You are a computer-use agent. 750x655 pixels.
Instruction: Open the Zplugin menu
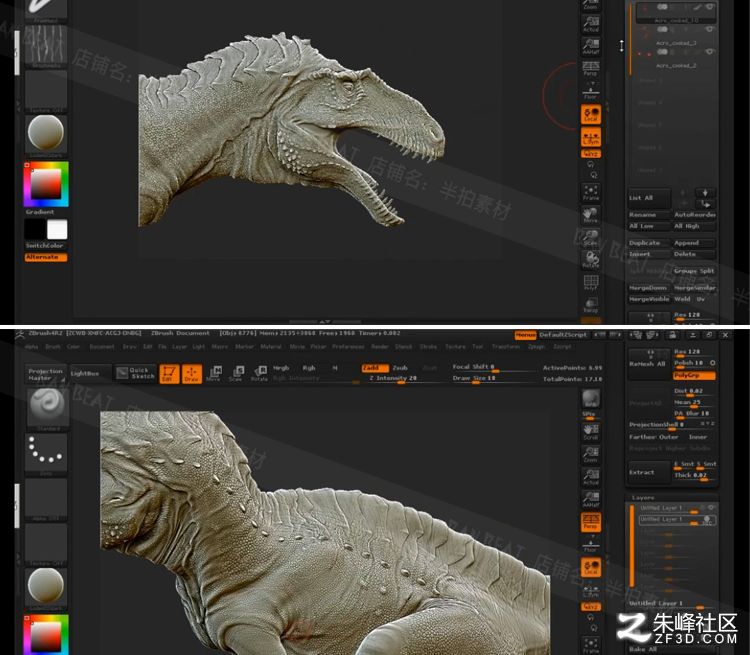tap(536, 346)
